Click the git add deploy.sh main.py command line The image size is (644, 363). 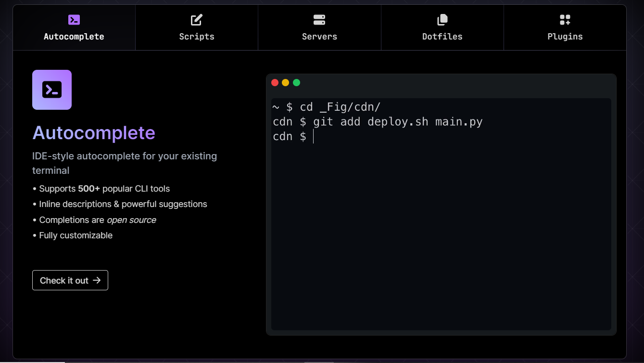click(x=378, y=122)
